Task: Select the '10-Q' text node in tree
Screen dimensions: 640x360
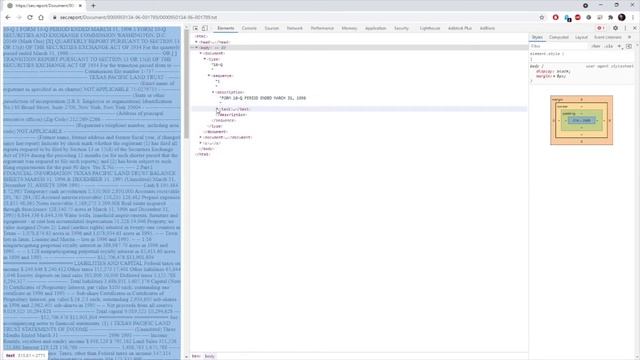Action: click(217, 64)
